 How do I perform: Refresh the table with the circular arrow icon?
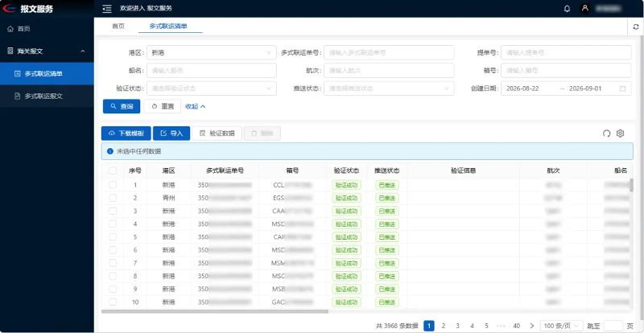click(x=607, y=133)
